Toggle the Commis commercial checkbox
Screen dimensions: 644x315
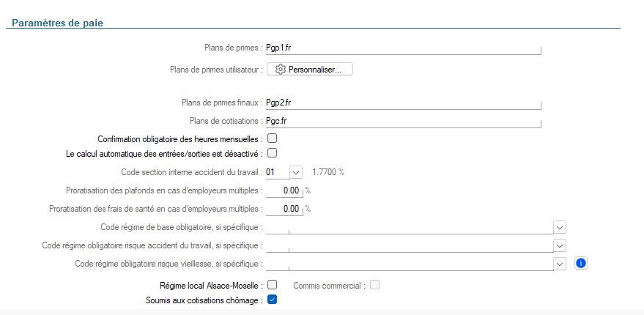click(374, 284)
